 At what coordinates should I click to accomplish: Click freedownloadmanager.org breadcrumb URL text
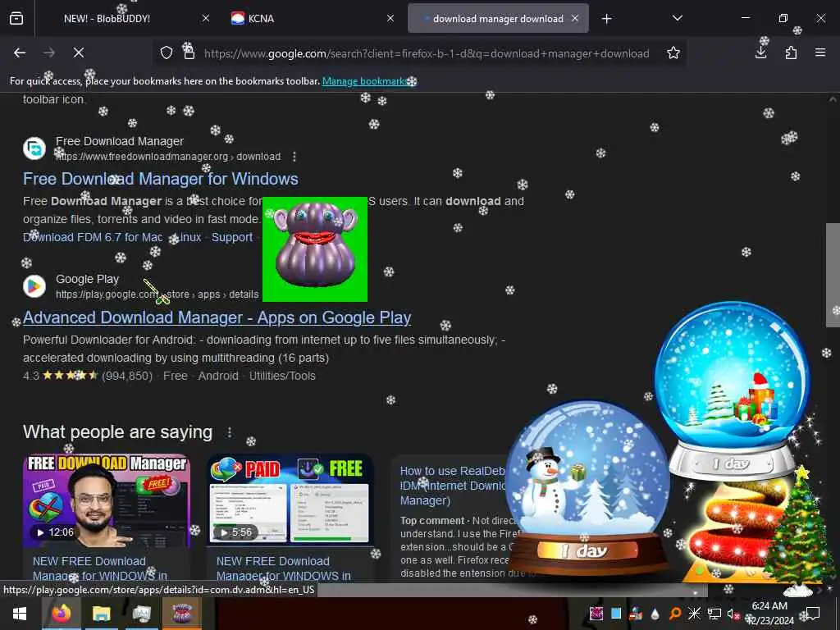click(x=168, y=157)
